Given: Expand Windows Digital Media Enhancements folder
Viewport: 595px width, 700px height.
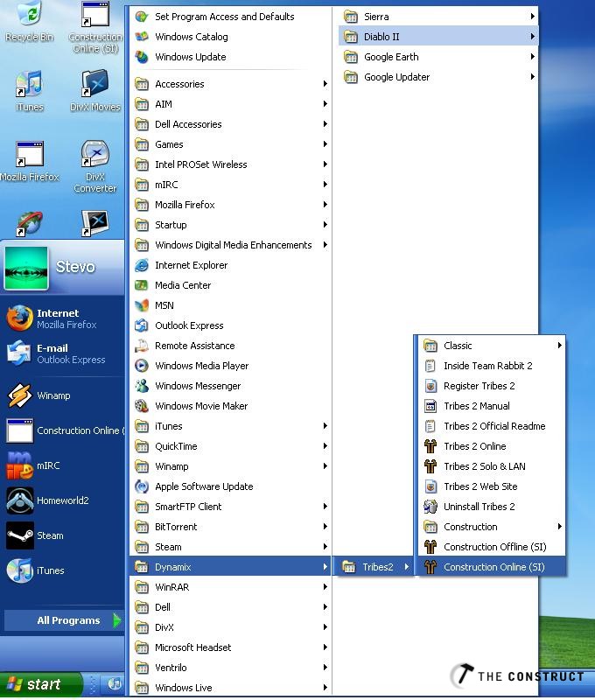Looking at the screenshot, I should pos(231,245).
